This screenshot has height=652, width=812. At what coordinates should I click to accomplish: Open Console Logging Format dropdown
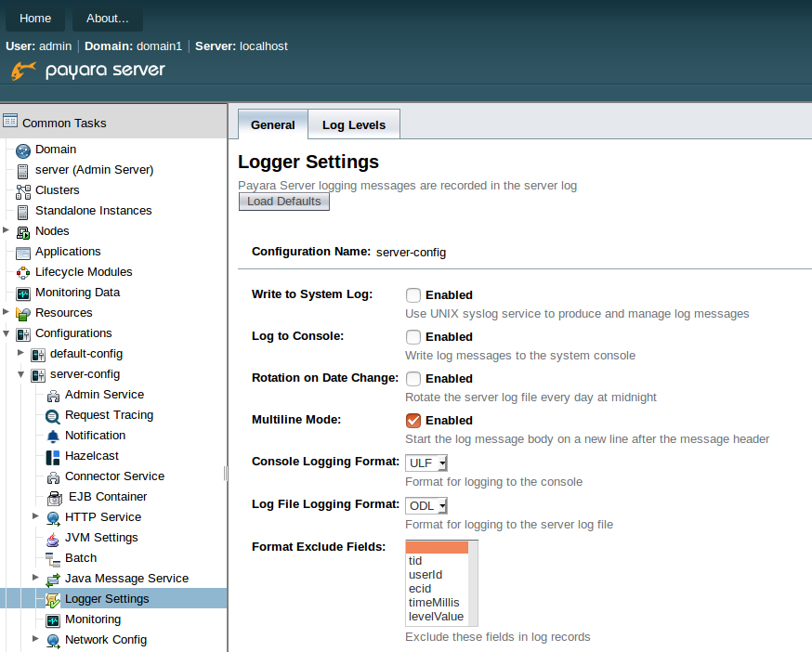tap(426, 463)
